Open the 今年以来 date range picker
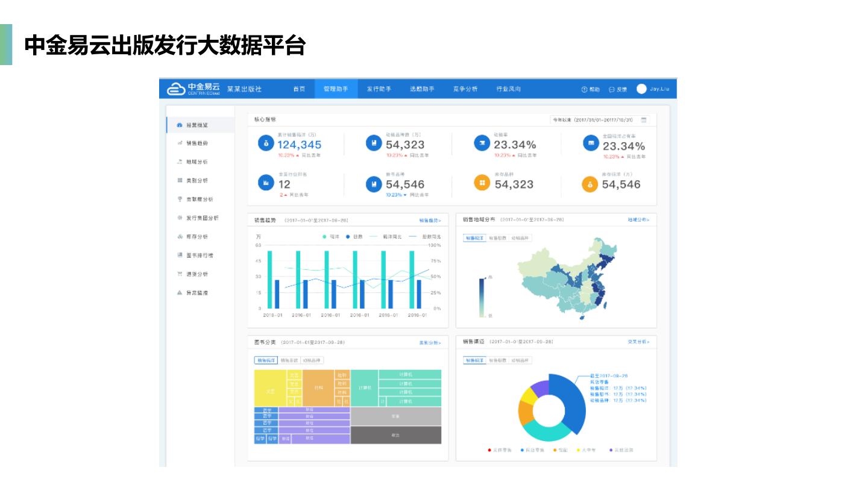This screenshot has width=868, height=488. (600, 120)
